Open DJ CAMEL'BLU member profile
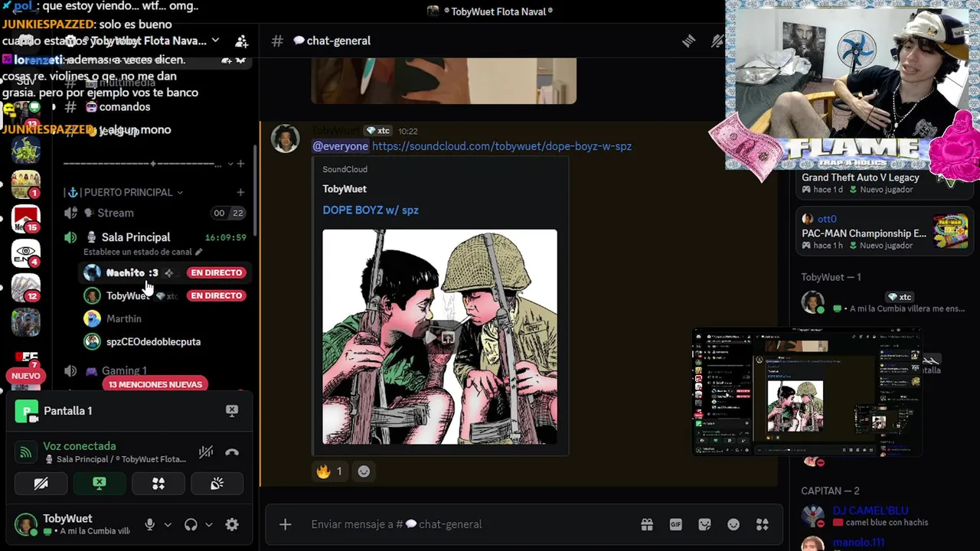 884,516
